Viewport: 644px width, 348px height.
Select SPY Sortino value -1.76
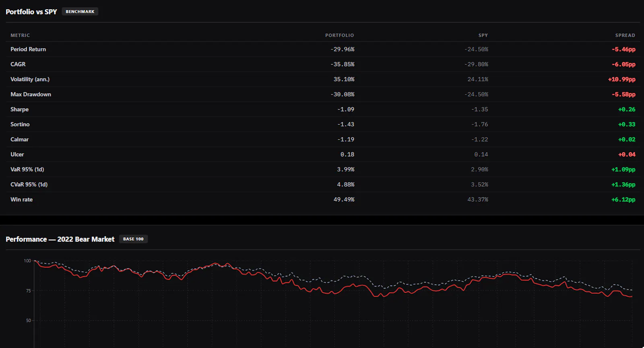click(x=480, y=124)
